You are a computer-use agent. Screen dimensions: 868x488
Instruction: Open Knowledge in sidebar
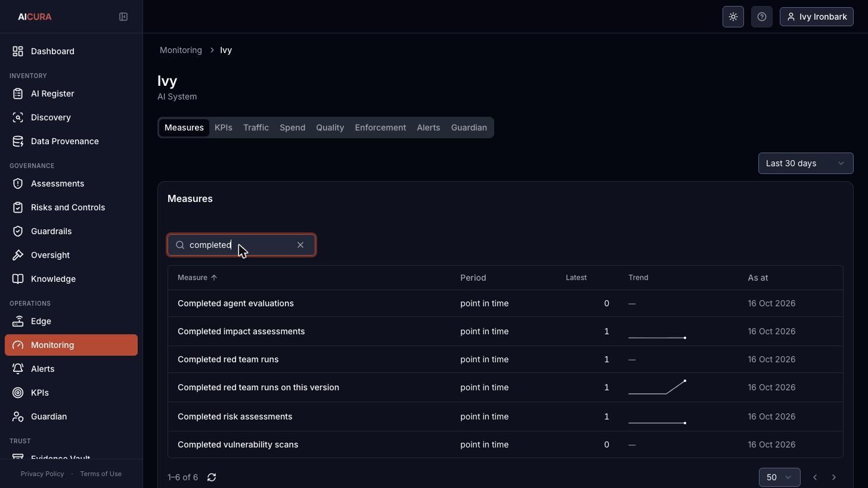[x=71, y=279]
